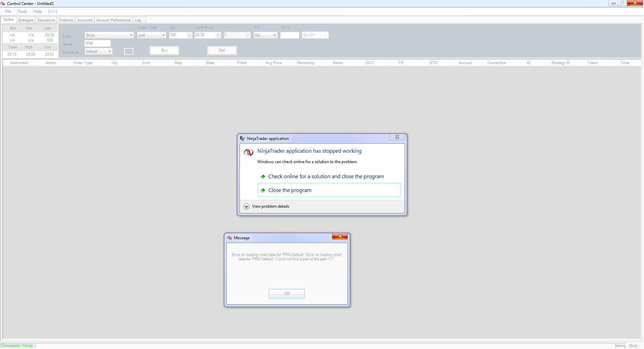
Task: Switch to the Strategies tab
Action: tap(25, 20)
